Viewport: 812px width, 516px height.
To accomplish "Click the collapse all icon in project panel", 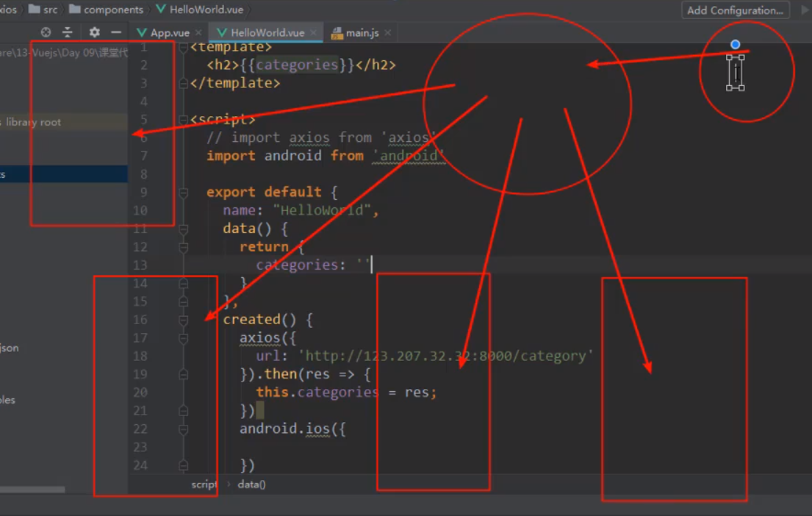I will (68, 32).
